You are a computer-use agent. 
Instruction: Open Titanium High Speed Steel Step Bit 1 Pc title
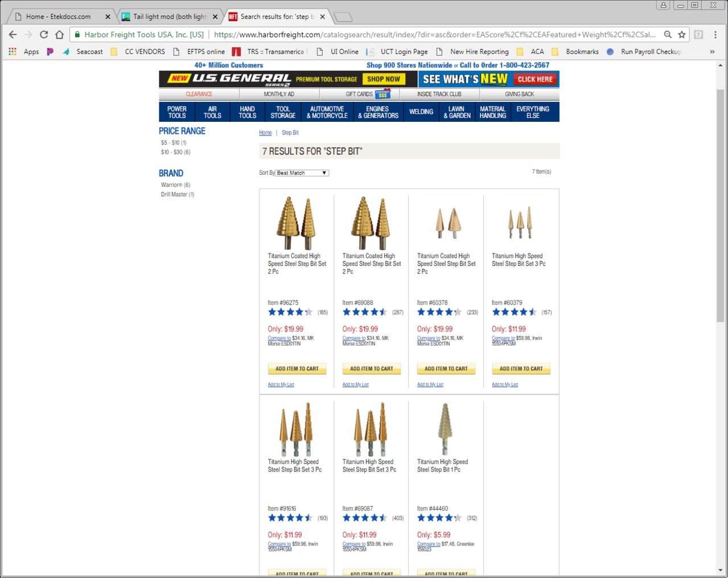click(x=442, y=466)
